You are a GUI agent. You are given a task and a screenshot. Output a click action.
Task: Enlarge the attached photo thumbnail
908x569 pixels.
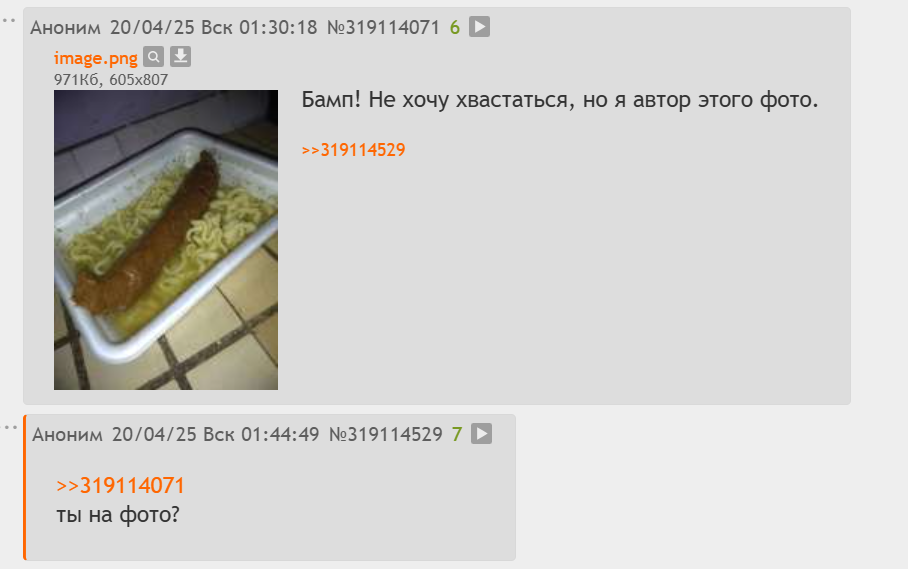click(166, 240)
